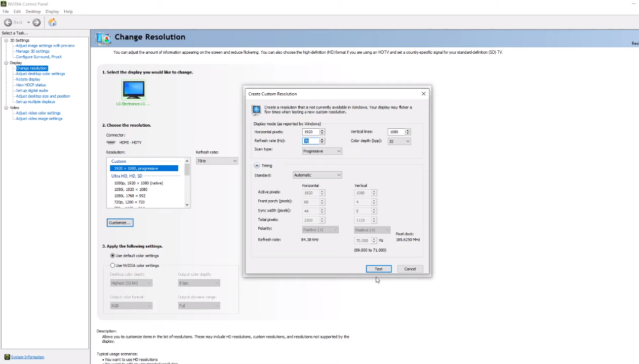Close the Create Custom Resolution dialog

(x=424, y=94)
